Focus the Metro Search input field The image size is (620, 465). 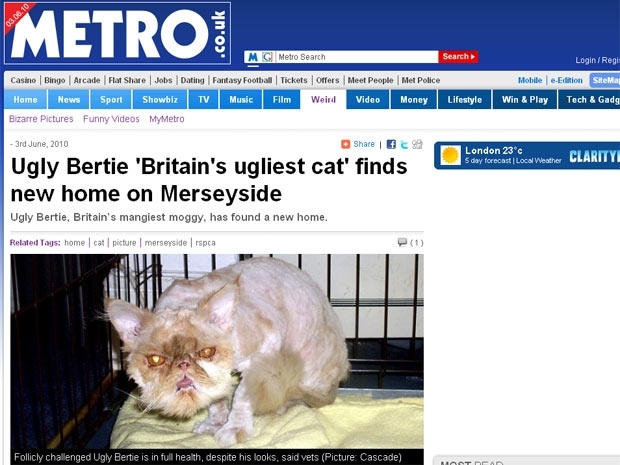(357, 57)
